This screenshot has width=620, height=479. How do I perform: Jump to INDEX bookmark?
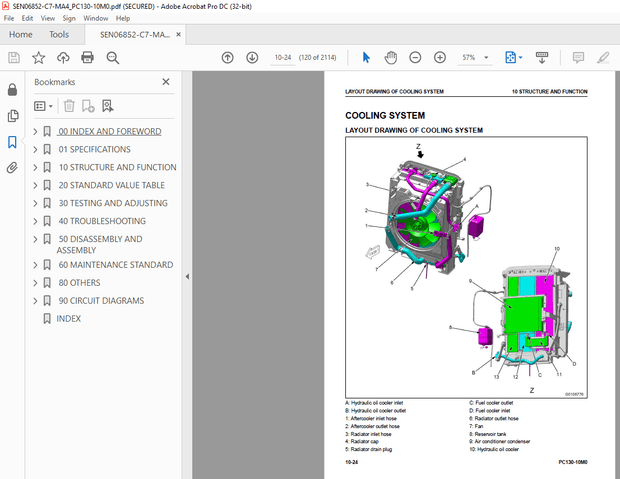[68, 319]
